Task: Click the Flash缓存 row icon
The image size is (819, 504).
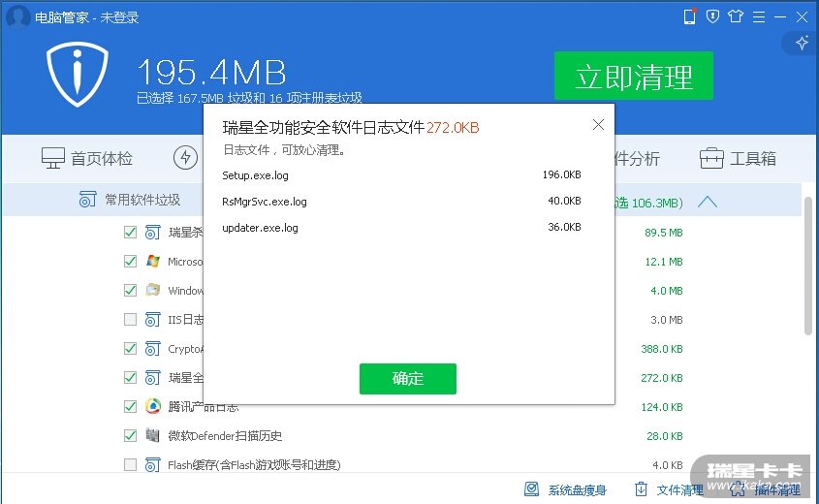Action: 152,464
